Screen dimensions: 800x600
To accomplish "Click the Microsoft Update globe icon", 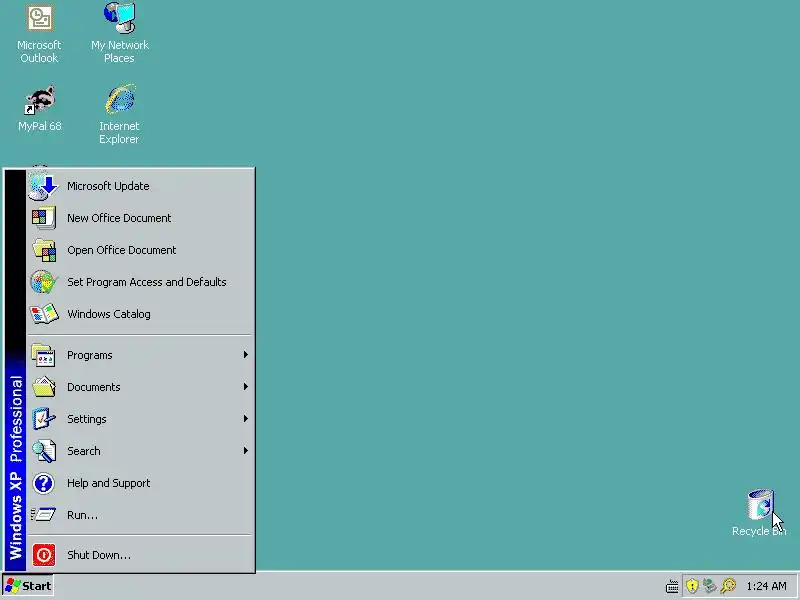I will click(x=43, y=186).
